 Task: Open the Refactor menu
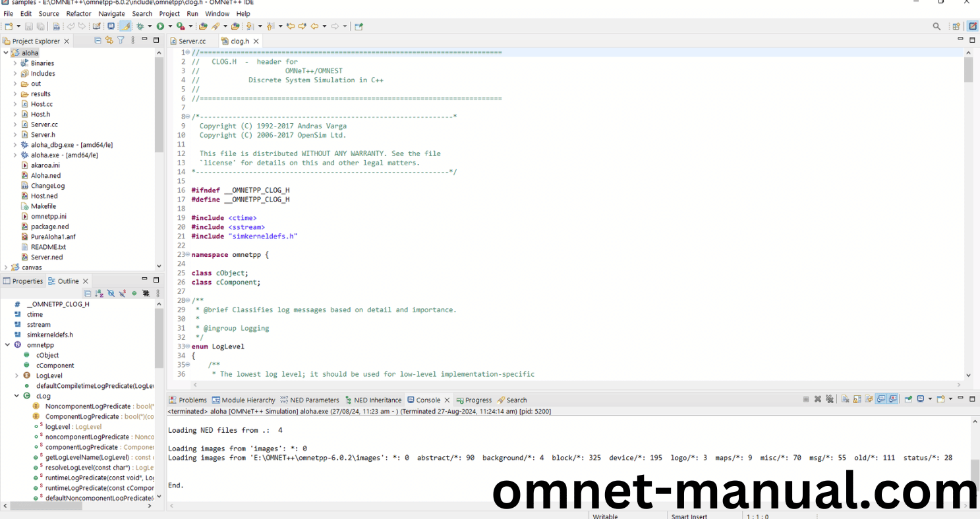[x=78, y=13]
